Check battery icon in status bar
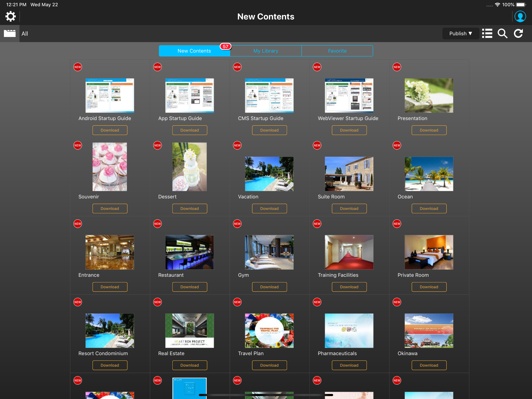 coord(521,4)
